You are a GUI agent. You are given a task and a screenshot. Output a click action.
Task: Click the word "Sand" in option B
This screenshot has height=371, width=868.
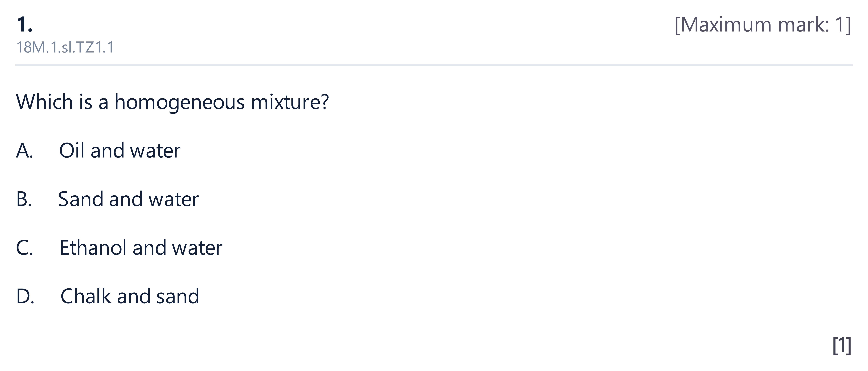point(80,199)
